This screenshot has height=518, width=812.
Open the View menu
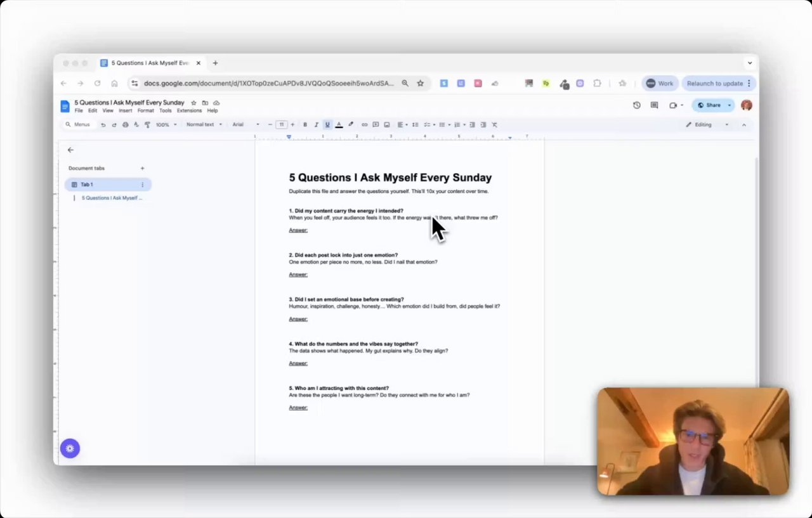click(108, 110)
